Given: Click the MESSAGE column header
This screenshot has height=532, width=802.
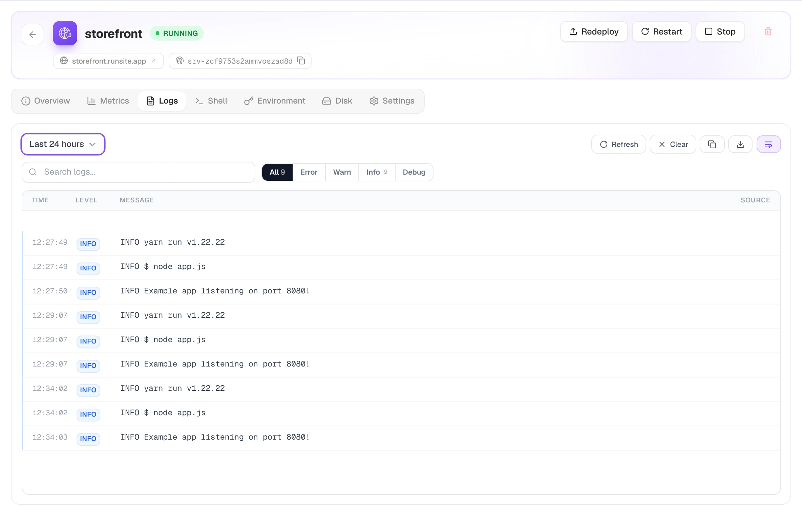Looking at the screenshot, I should [137, 200].
